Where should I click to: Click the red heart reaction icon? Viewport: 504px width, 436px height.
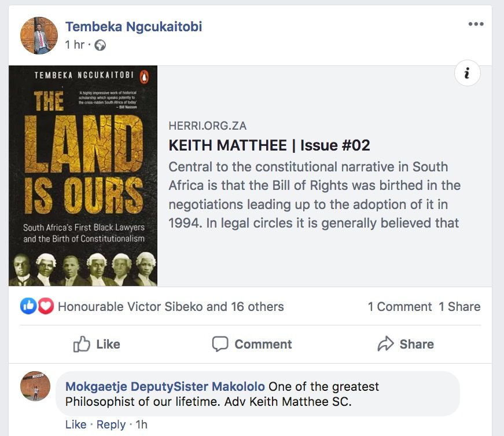tap(46, 306)
